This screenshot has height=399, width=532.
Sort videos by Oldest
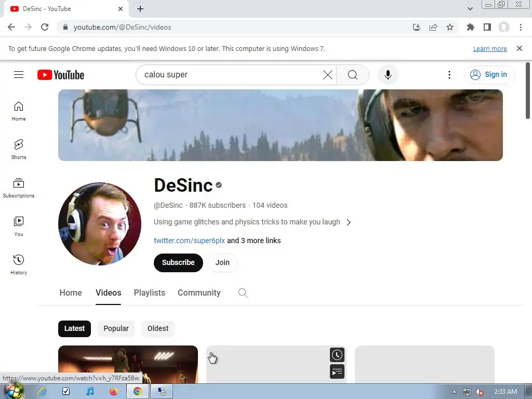coord(158,328)
